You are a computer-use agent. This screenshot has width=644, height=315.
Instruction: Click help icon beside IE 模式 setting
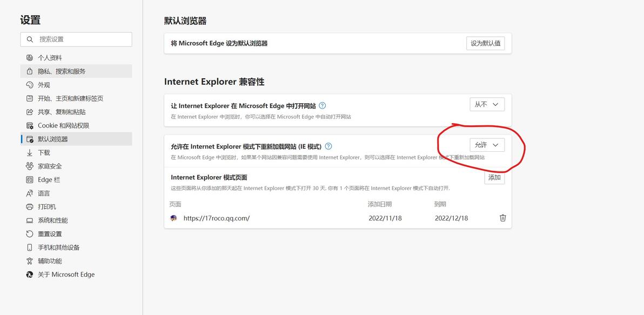[x=328, y=146]
